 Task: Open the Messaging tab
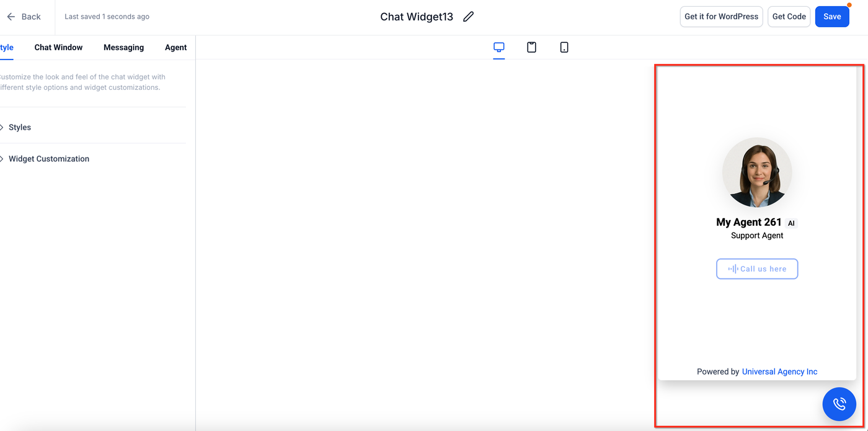click(123, 47)
